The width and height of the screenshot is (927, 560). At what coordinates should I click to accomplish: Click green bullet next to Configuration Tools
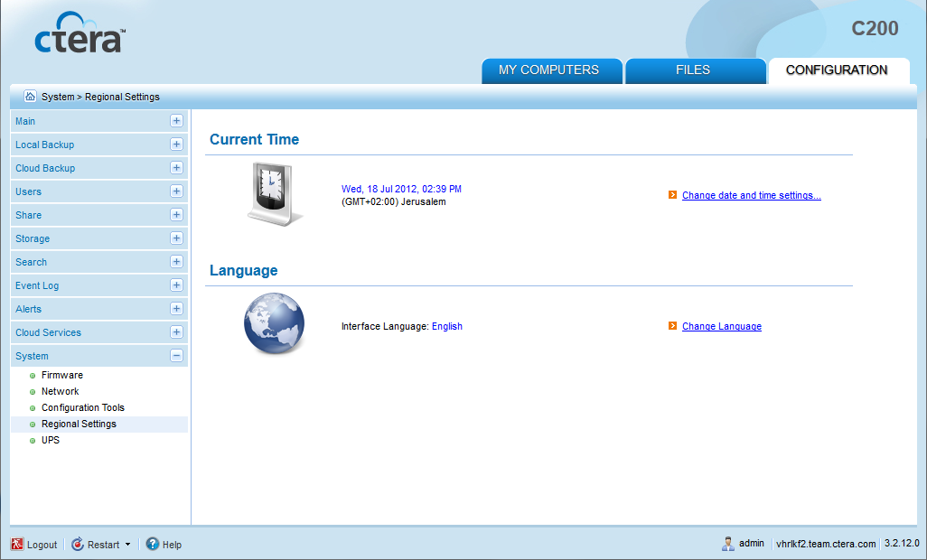(33, 408)
